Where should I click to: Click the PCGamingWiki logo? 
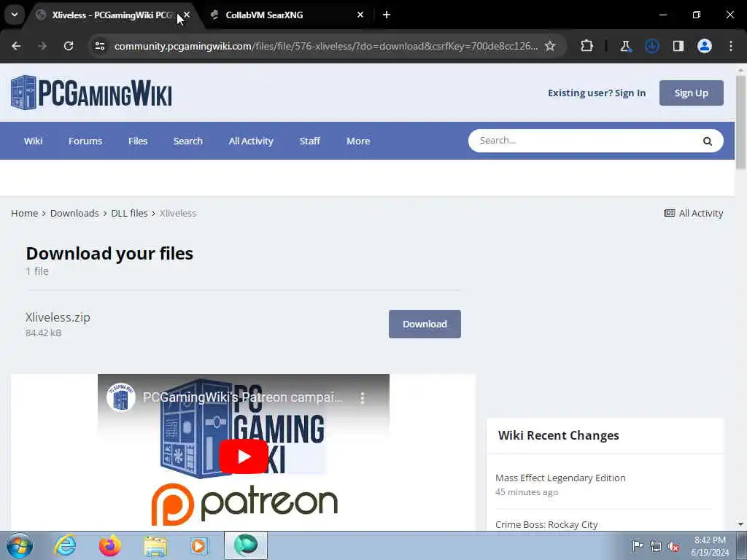coord(91,93)
